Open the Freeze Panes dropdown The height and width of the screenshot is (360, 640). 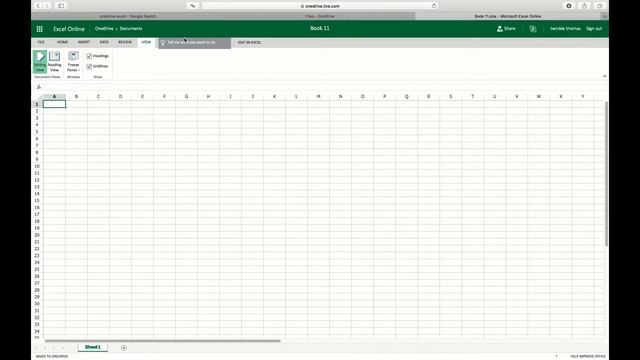coord(73,62)
